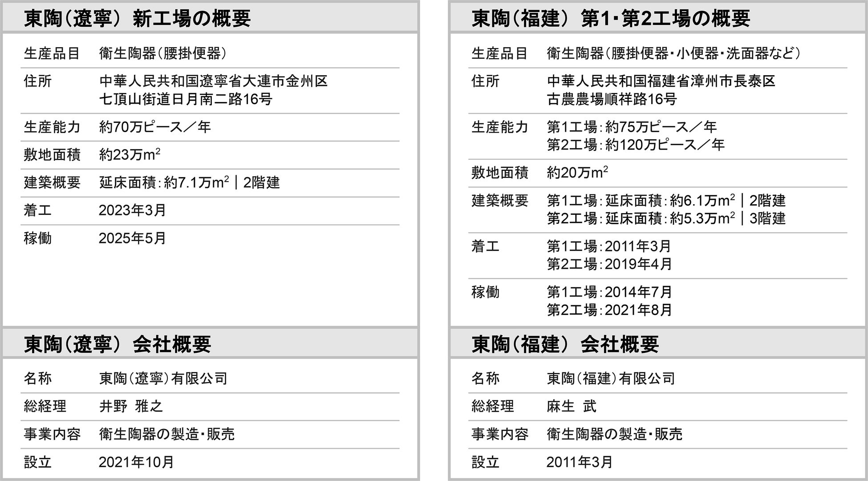The image size is (868, 481).
Task: Click the name 麻生 武
Action: coord(572,406)
